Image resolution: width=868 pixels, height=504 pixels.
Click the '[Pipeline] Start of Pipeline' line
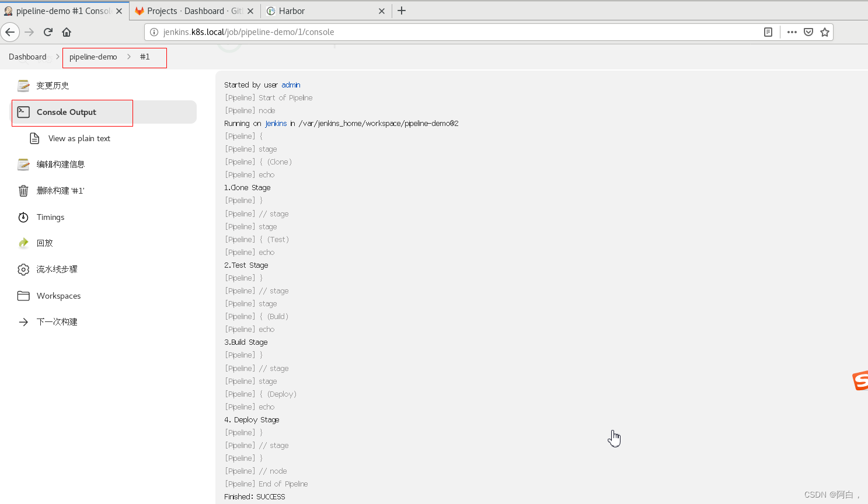tap(269, 97)
